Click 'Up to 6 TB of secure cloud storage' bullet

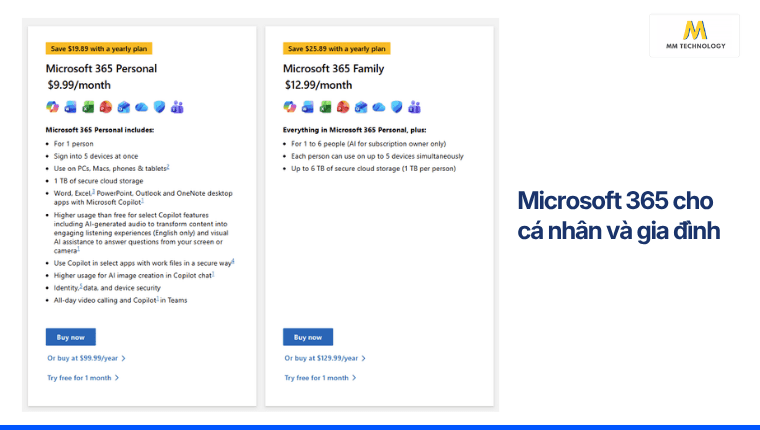click(x=373, y=169)
